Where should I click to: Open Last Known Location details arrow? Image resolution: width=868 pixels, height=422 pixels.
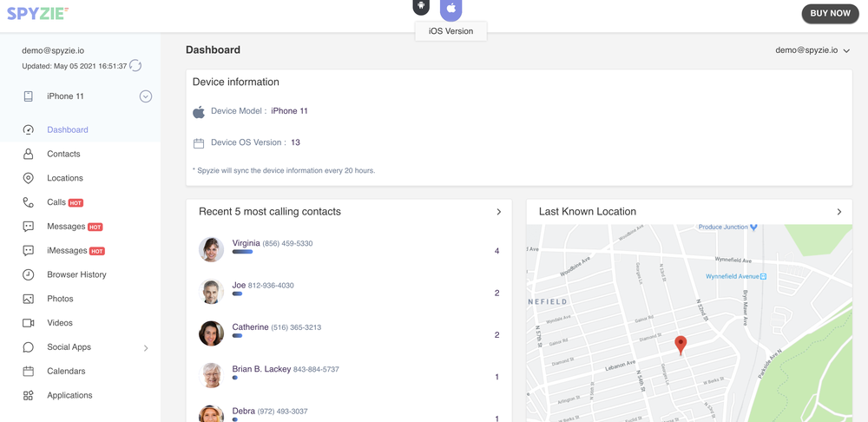pos(839,212)
